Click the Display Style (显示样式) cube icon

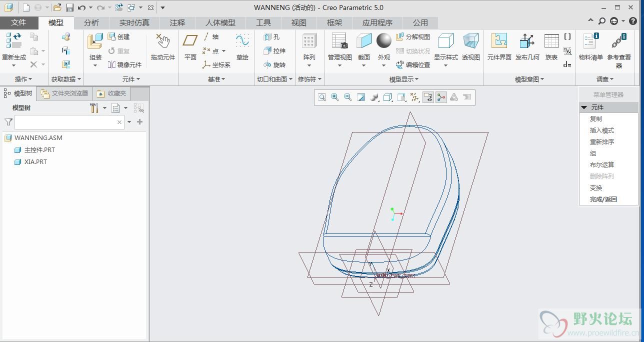pos(445,40)
